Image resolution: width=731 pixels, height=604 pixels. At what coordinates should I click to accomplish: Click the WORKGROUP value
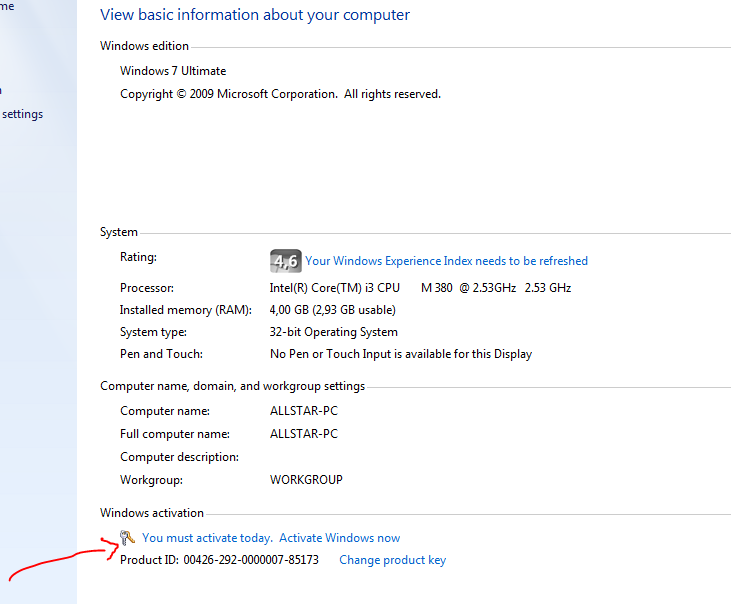point(306,480)
